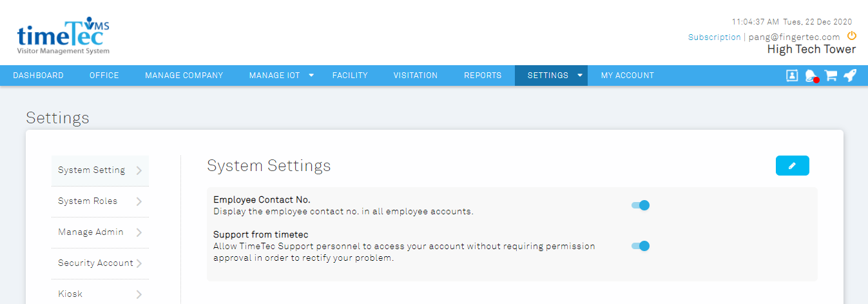Click the TimeTec VMS logo

click(63, 35)
